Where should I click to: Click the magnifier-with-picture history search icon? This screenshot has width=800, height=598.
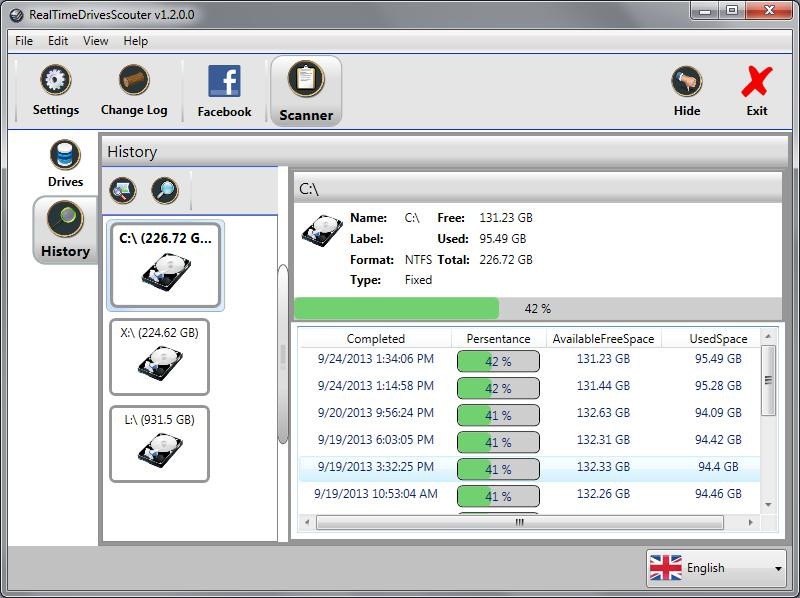point(123,191)
